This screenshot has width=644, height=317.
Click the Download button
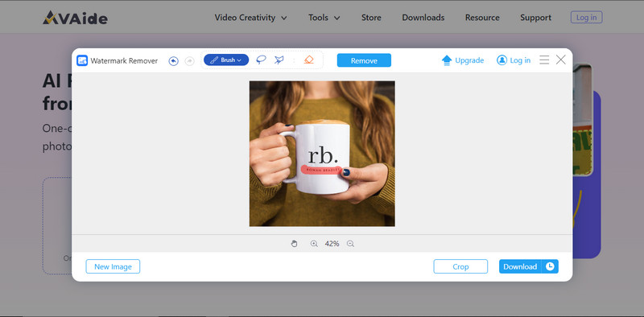[520, 266]
